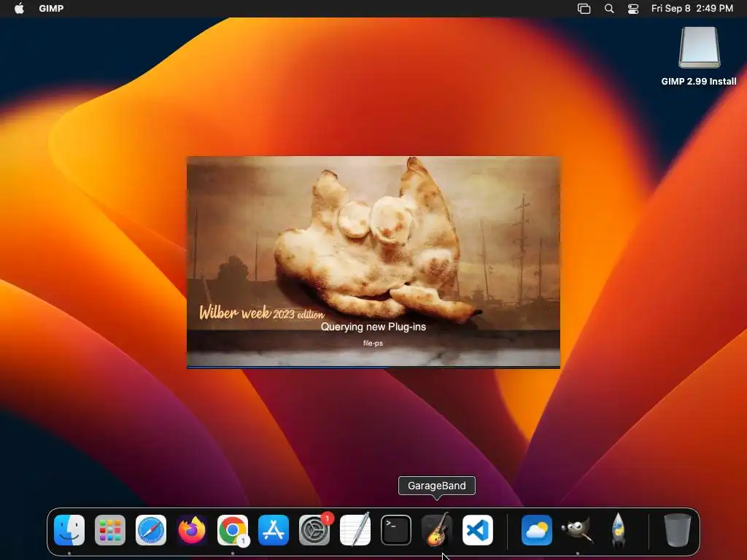Click the 'Wilber week 2023 edition' caption
Image resolution: width=747 pixels, height=560 pixels.
262,312
